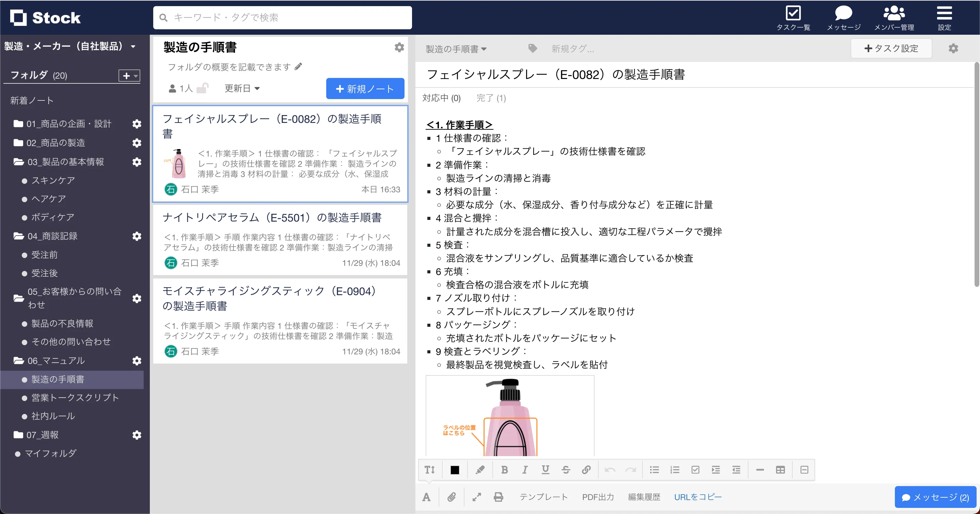The image size is (980, 514).
Task: Click the insert link icon
Action: pos(586,469)
